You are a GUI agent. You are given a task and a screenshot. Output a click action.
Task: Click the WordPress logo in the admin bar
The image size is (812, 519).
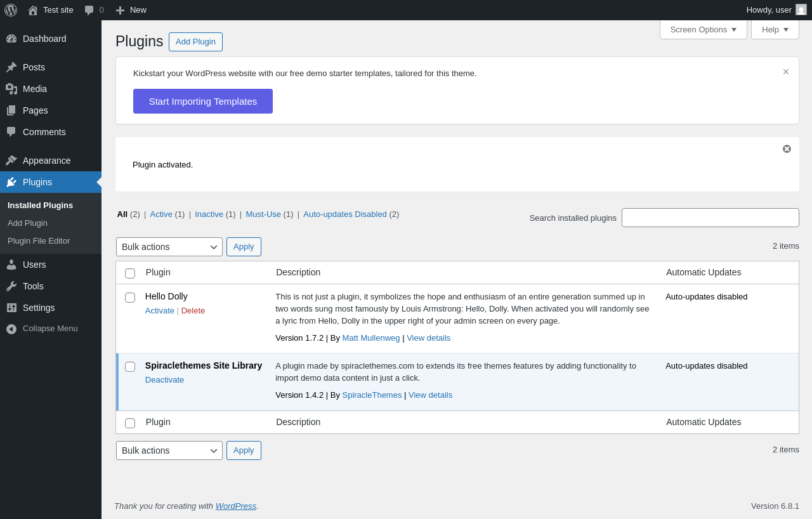11,10
